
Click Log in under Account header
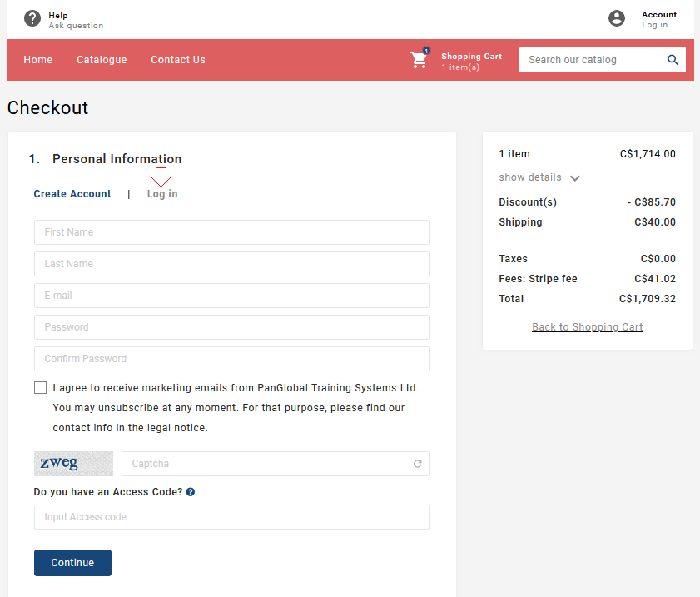pyautogui.click(x=654, y=25)
